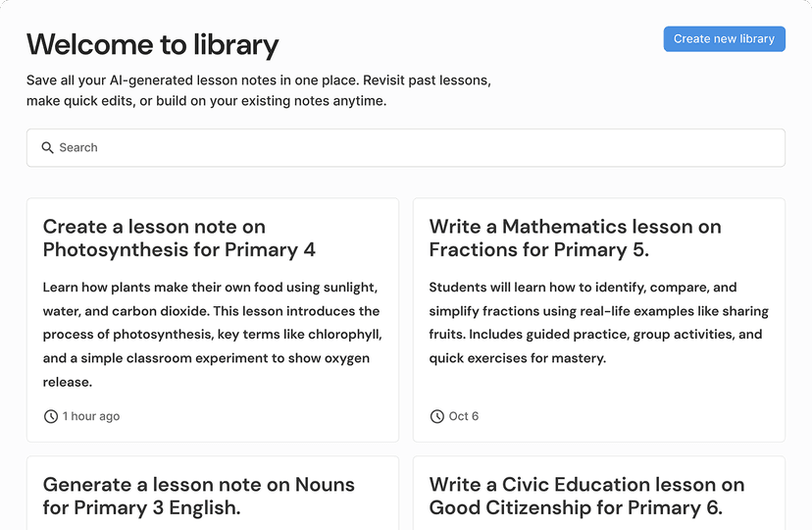Click the "Save all your AI-generated lesson notes" line

tap(258, 80)
